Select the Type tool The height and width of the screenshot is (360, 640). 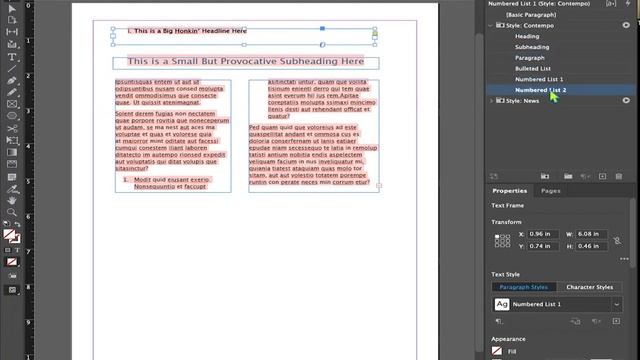click(12, 57)
